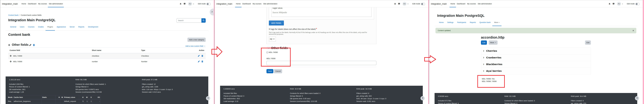Screen dimensions: 644x104
Task: Open Dashboard in the middle screenshot navbar
Action: click(247, 4)
